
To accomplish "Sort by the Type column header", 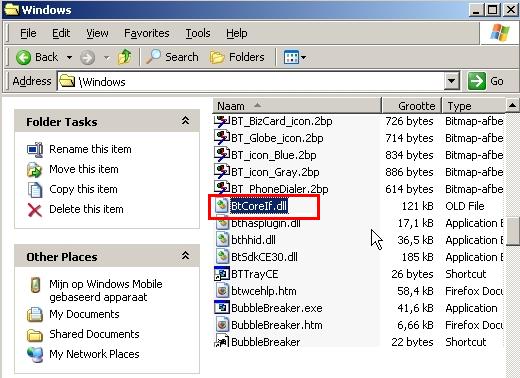I will (474, 106).
